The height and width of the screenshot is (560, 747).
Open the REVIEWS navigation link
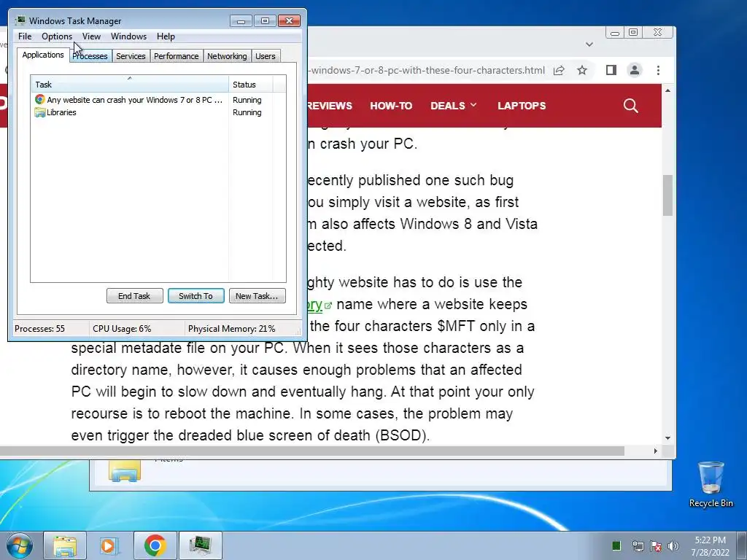click(x=330, y=106)
